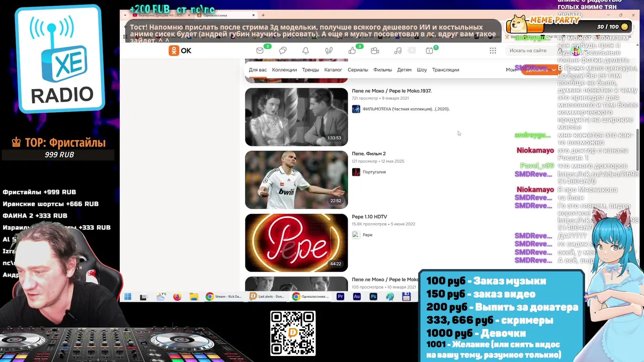Open the likes thumbs-up icon with badge 3
This screenshot has height=362, width=644.
tap(352, 51)
